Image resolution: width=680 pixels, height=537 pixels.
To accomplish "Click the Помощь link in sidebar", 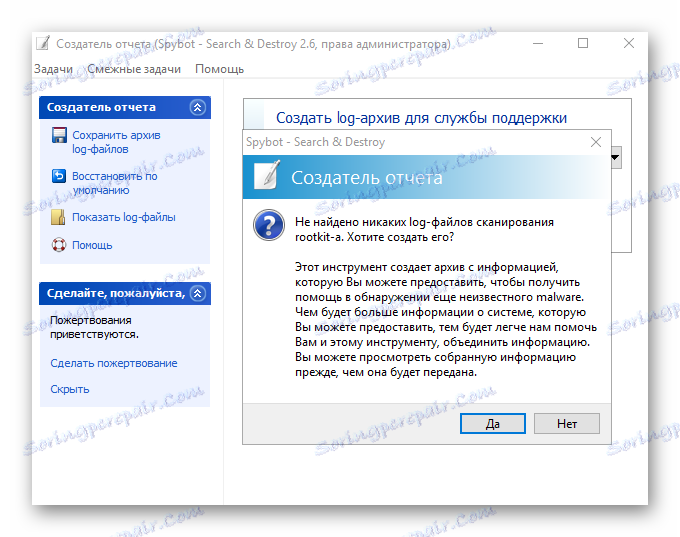I will [x=92, y=245].
